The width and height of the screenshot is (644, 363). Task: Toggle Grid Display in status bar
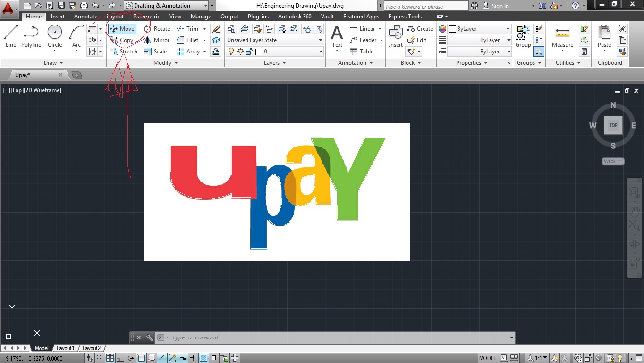(110, 358)
